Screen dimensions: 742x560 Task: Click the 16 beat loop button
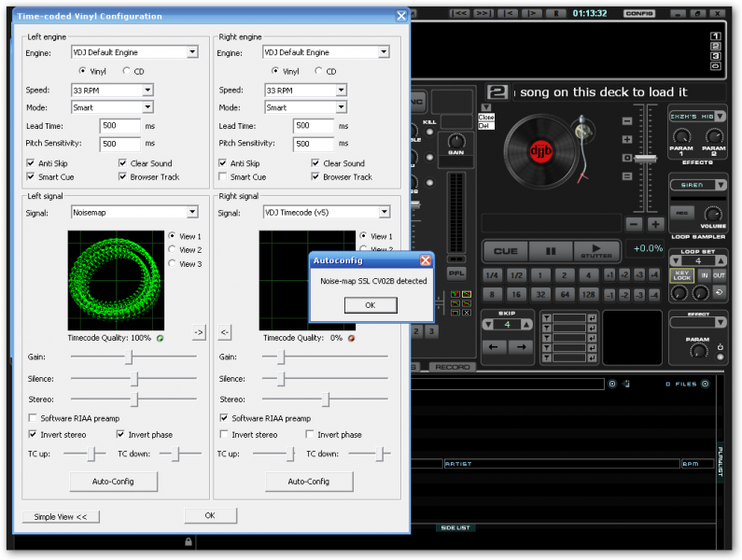[516, 294]
